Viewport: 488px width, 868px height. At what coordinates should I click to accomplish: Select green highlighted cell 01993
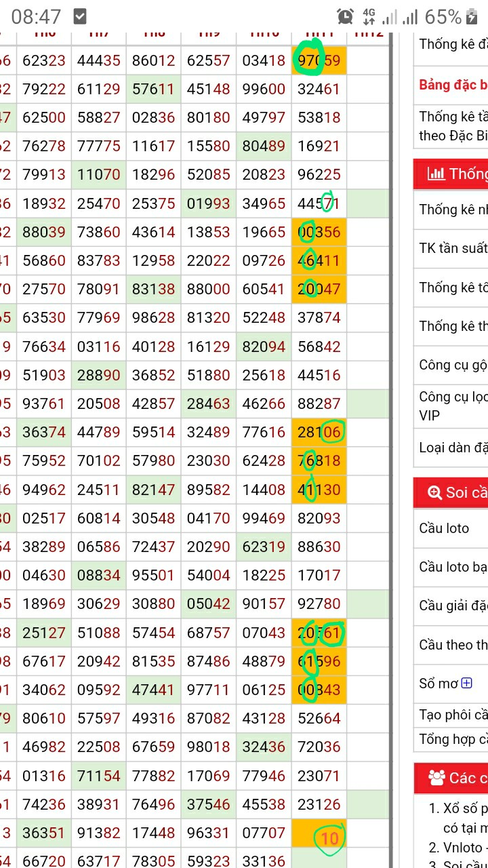(x=209, y=203)
